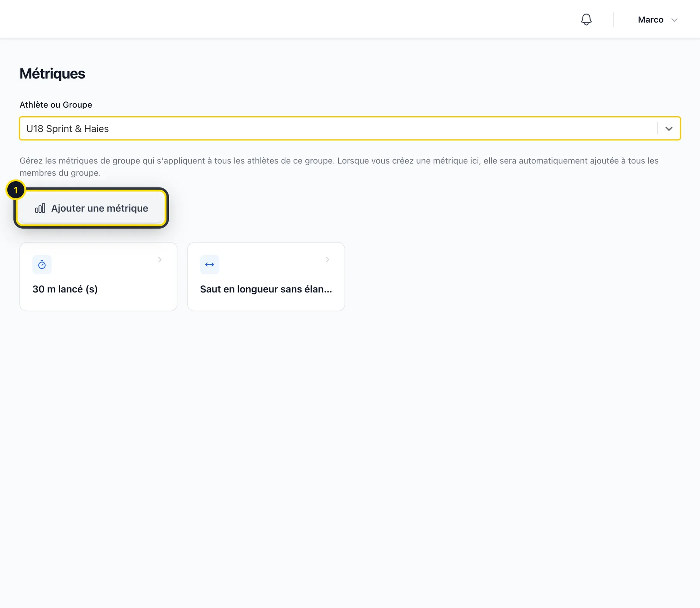Screen dimensions: 700x608
Task: Click the Gérez les métriques de groupe description
Action: (x=339, y=166)
